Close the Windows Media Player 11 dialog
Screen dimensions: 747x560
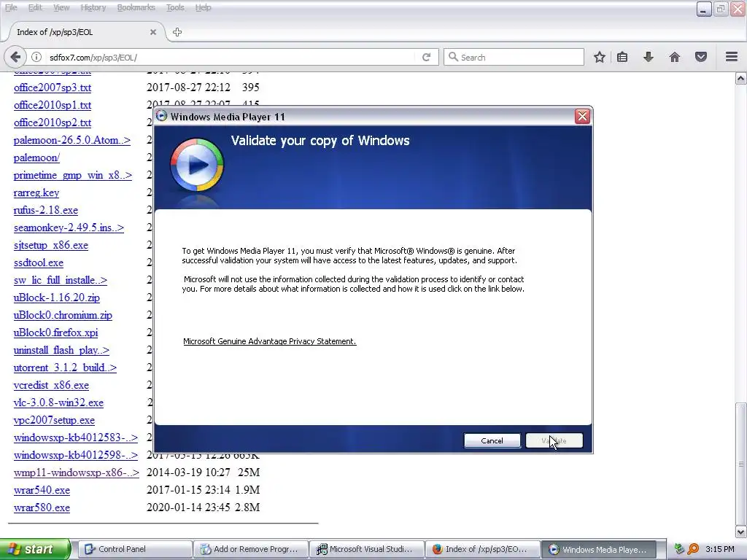coord(582,116)
